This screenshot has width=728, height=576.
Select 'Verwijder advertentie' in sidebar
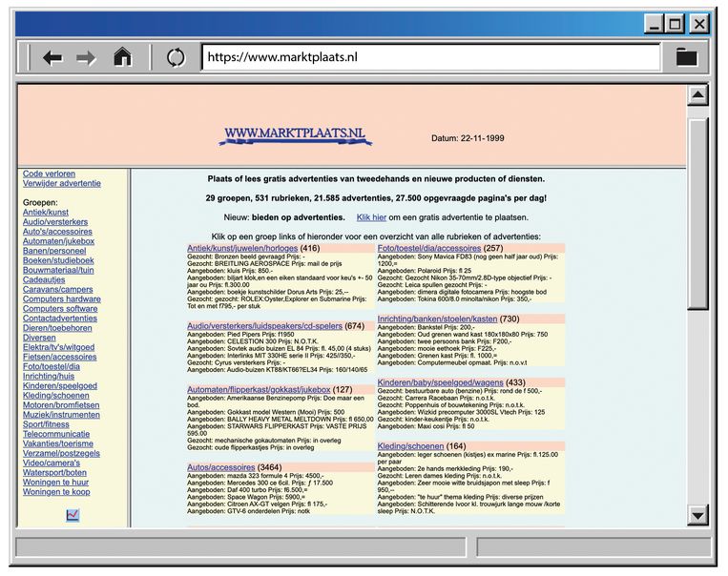coord(61,183)
